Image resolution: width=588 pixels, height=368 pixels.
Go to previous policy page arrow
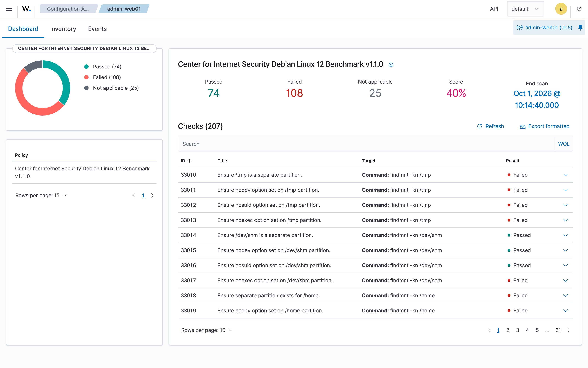pyautogui.click(x=134, y=195)
